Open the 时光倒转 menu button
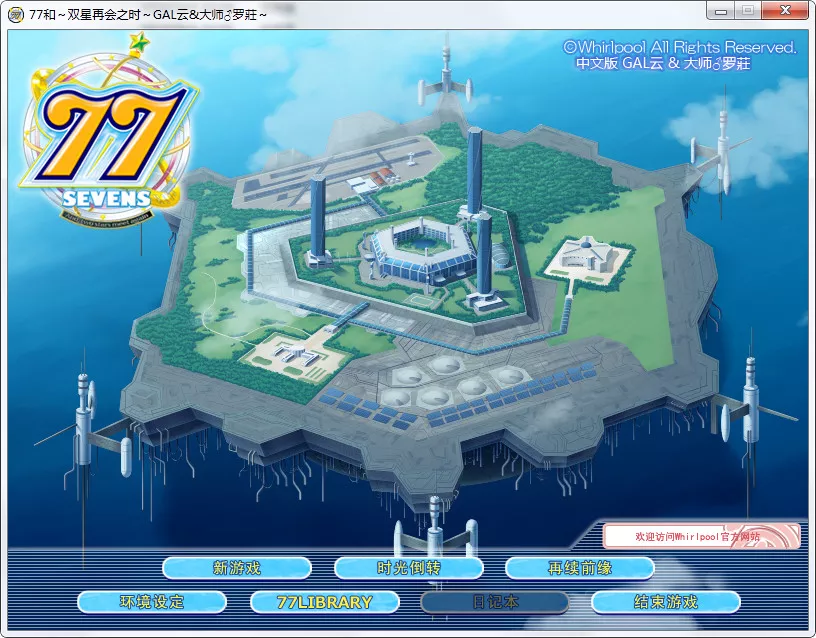The height and width of the screenshot is (638, 816). pos(409,568)
